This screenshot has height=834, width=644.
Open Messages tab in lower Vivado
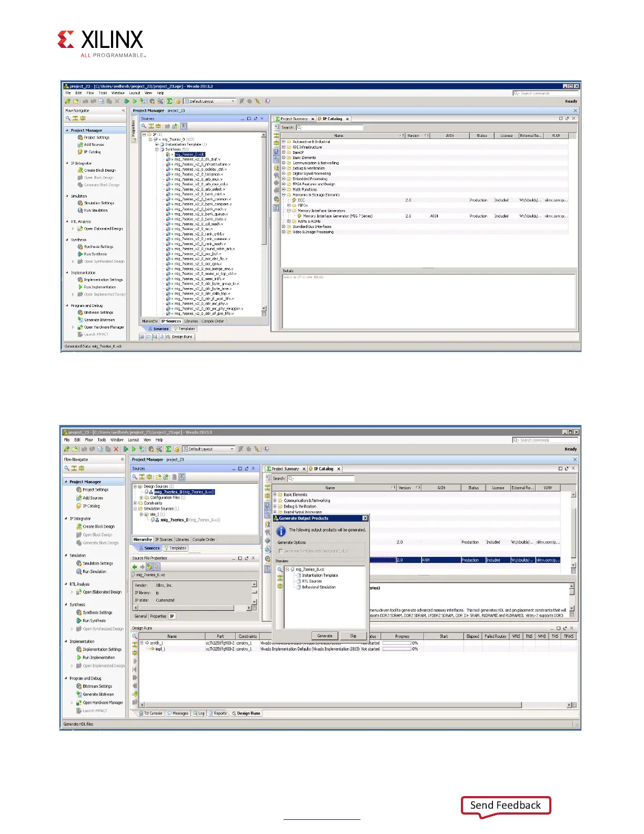pos(178,713)
